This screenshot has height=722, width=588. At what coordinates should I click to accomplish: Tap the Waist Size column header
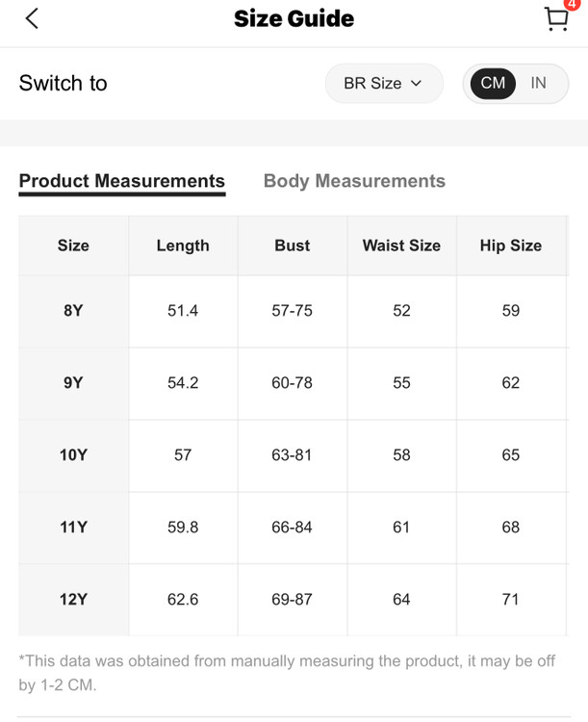401,245
